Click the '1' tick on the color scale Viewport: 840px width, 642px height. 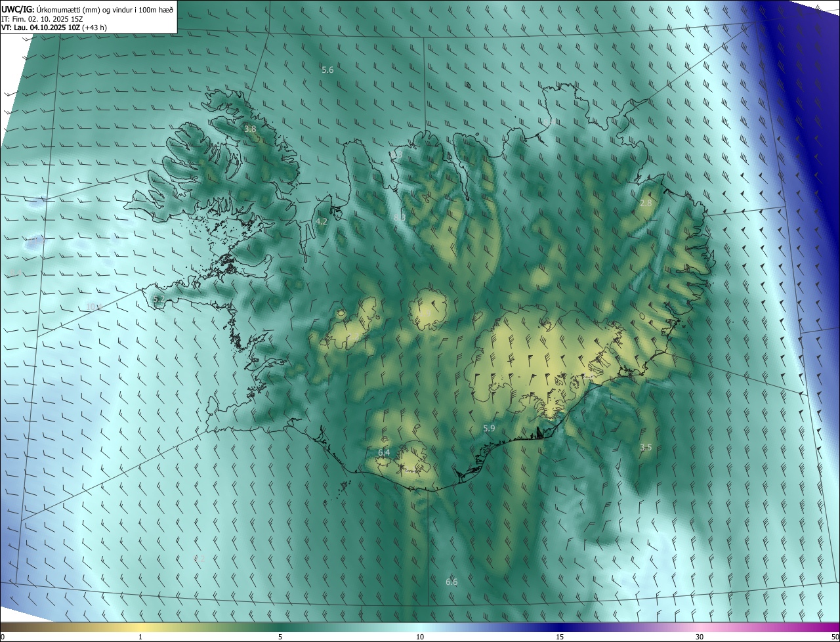pos(140,637)
